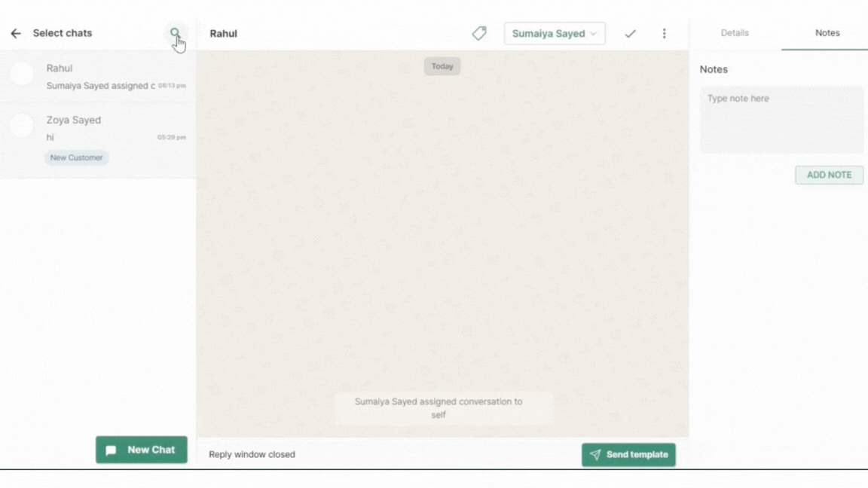Start a conversation with New Chat button

click(x=142, y=450)
